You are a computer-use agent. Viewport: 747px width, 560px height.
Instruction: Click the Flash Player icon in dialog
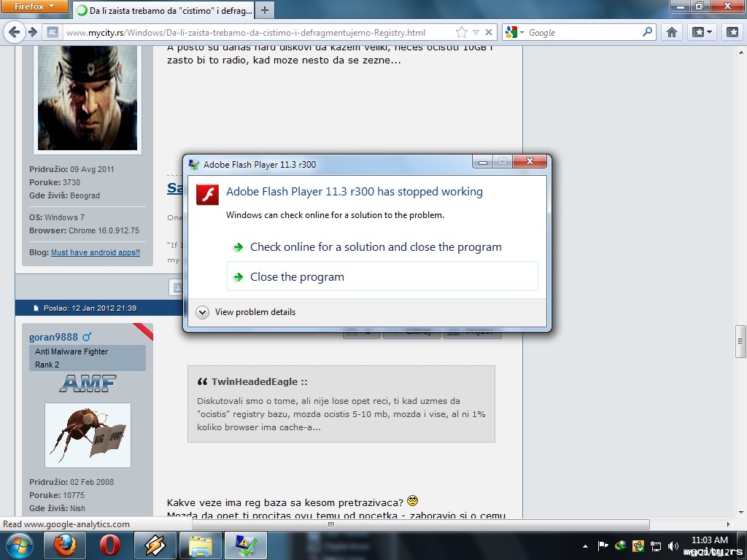[207, 194]
